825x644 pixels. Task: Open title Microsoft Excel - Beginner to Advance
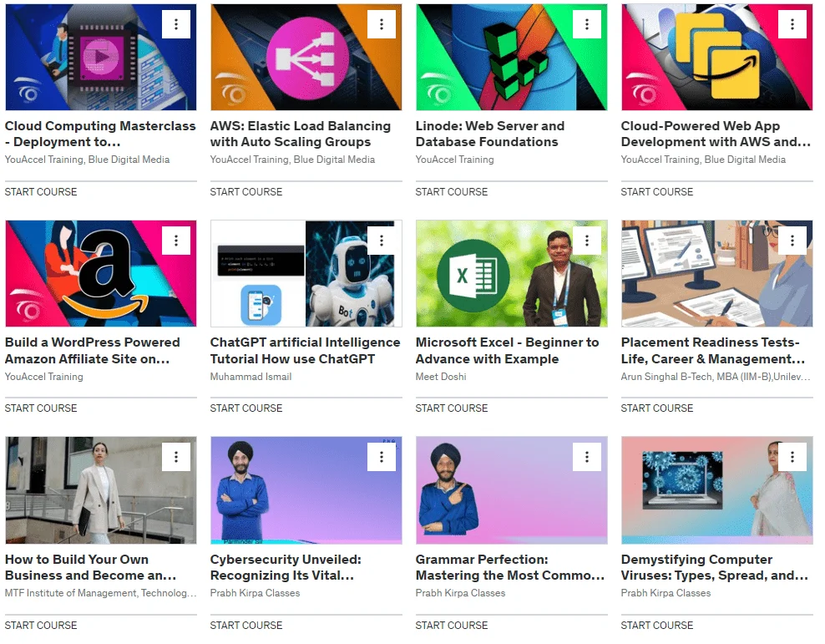click(x=507, y=351)
